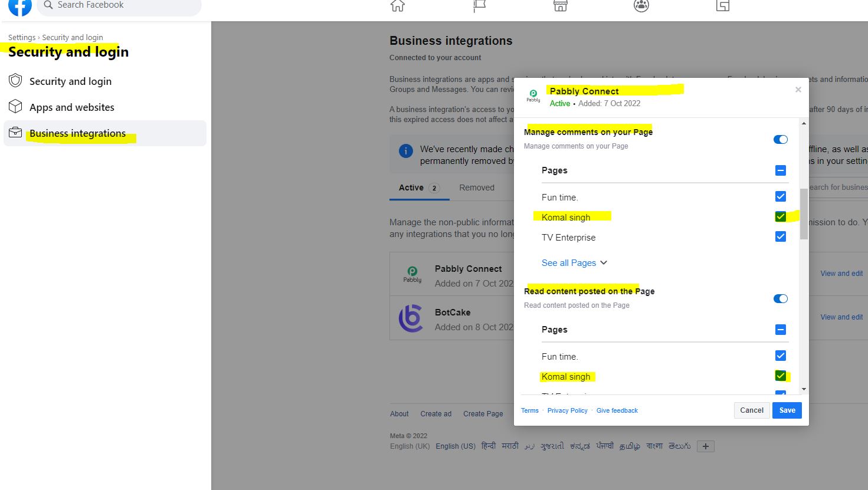This screenshot has width=868, height=490.
Task: Switch language to ਪੰਜਾਬੀ
Action: coord(605,446)
